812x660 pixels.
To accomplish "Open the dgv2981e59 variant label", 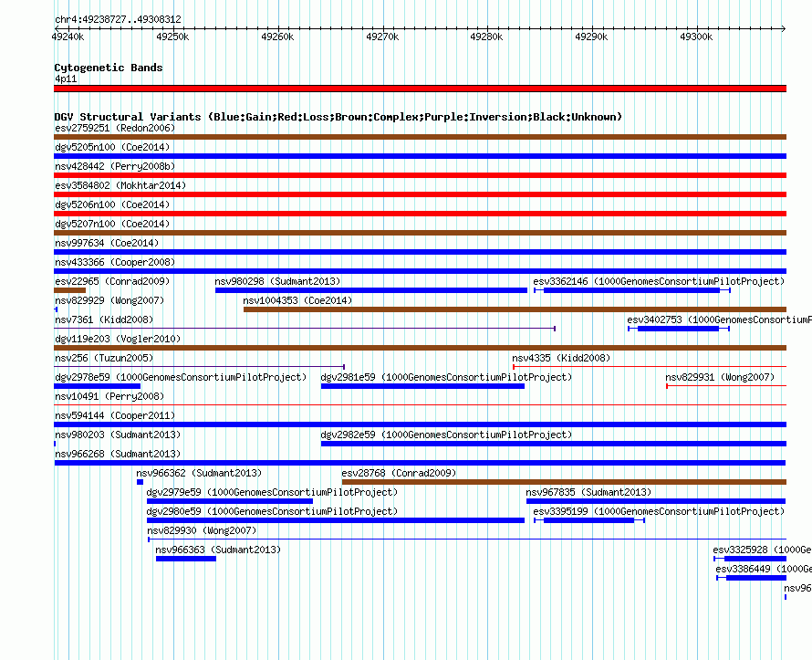I will (x=446, y=377).
